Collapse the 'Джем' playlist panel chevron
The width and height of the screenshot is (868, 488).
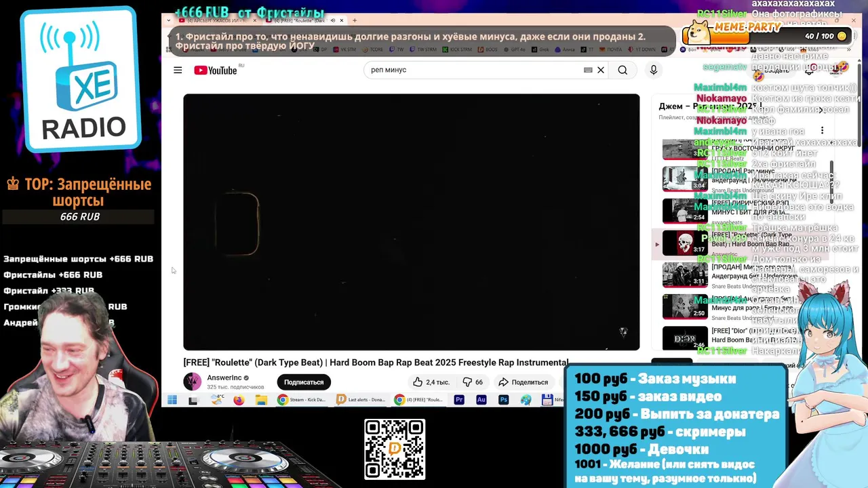tap(821, 109)
